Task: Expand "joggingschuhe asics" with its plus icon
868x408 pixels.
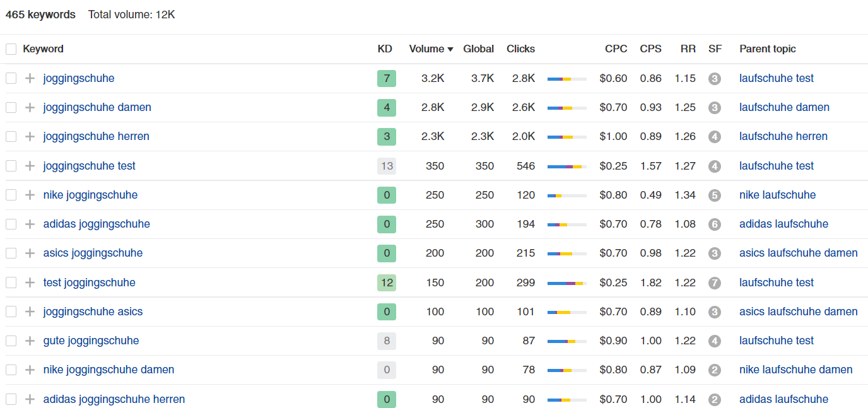Action: (x=29, y=312)
